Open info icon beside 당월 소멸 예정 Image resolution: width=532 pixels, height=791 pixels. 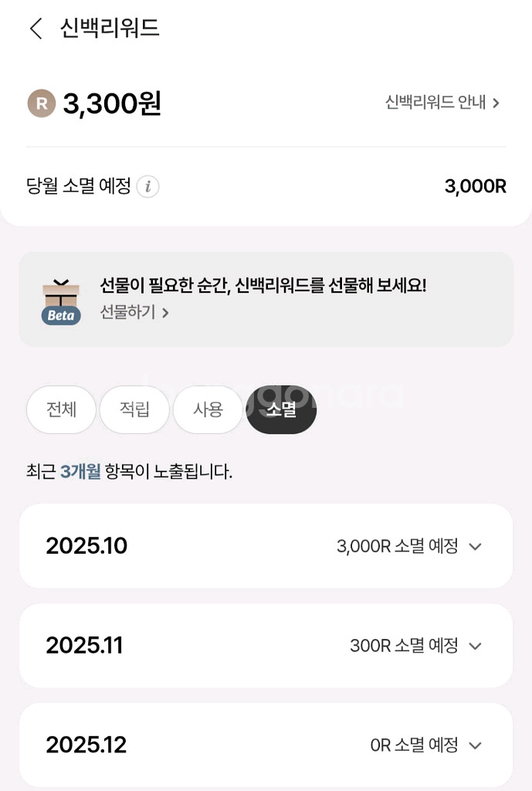[x=148, y=187]
